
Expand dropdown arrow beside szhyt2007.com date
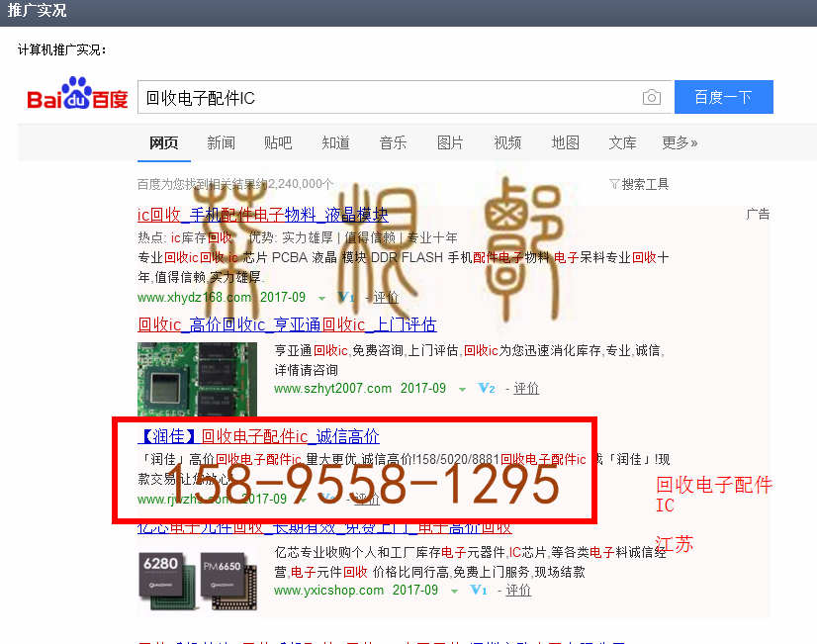coord(462,389)
